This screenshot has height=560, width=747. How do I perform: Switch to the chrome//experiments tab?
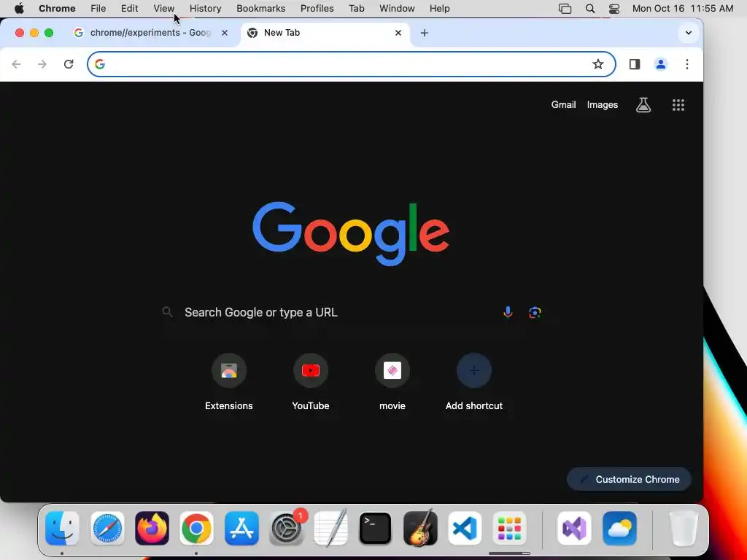point(152,33)
